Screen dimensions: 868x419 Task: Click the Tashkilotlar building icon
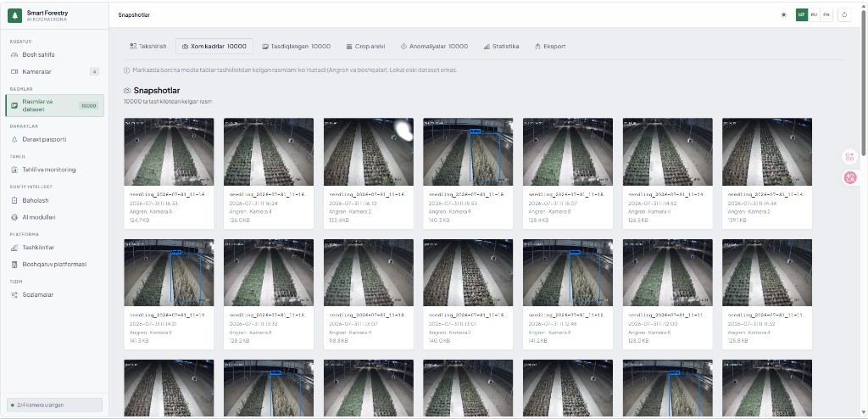click(x=15, y=247)
